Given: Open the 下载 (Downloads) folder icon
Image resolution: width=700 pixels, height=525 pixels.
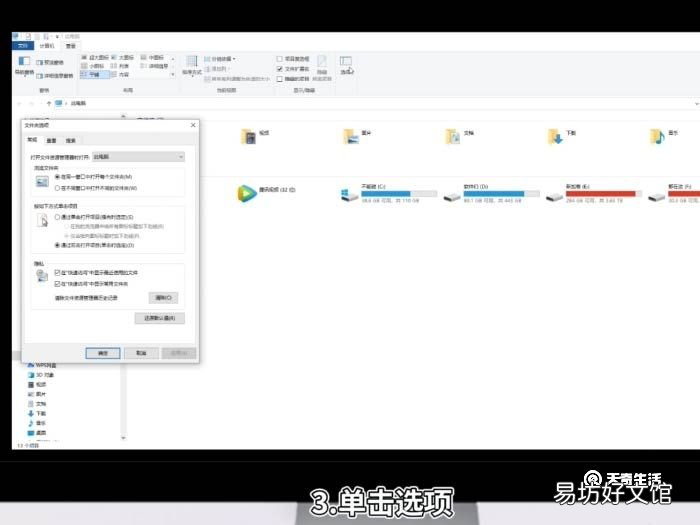Looking at the screenshot, I should [x=555, y=137].
